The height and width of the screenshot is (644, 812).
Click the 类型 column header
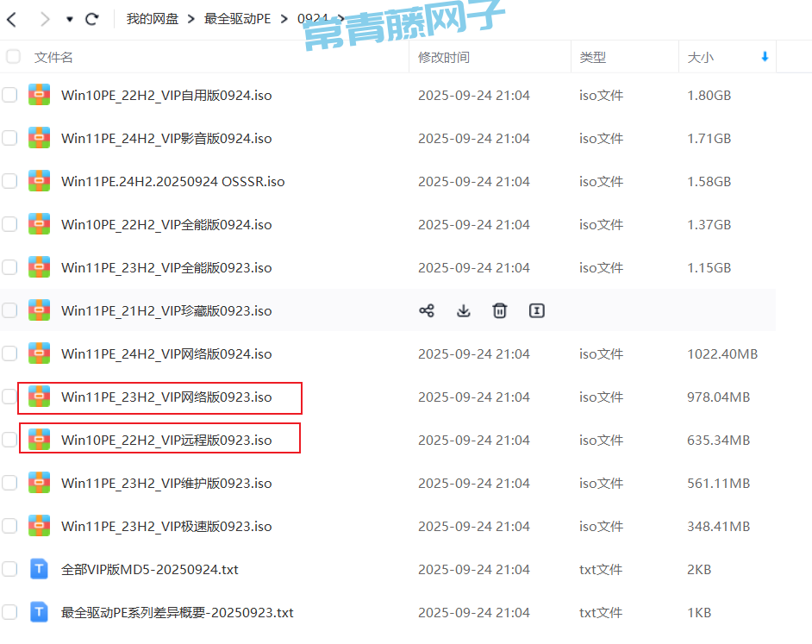tap(592, 58)
